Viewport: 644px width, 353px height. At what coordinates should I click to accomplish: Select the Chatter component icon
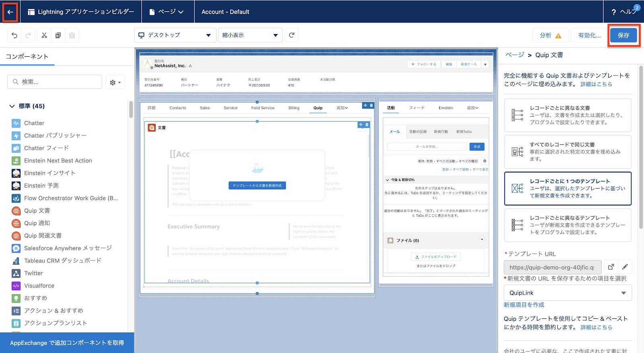click(x=16, y=123)
